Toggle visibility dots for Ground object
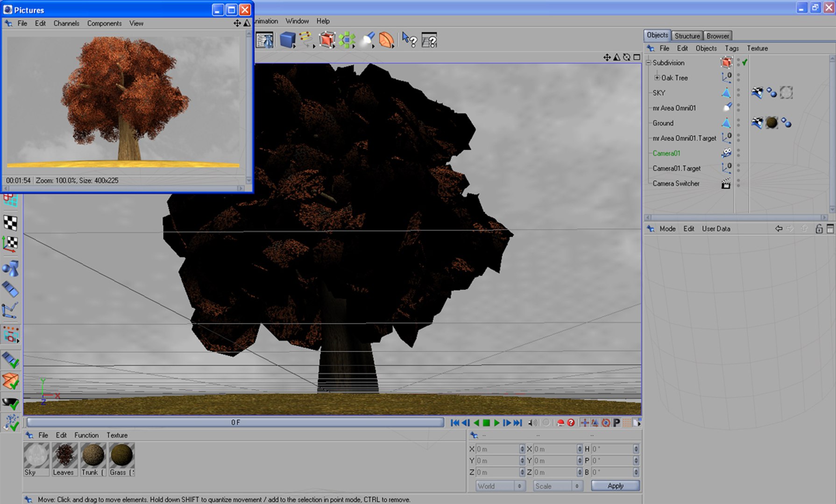Screen dimensions: 836x504 (738, 123)
